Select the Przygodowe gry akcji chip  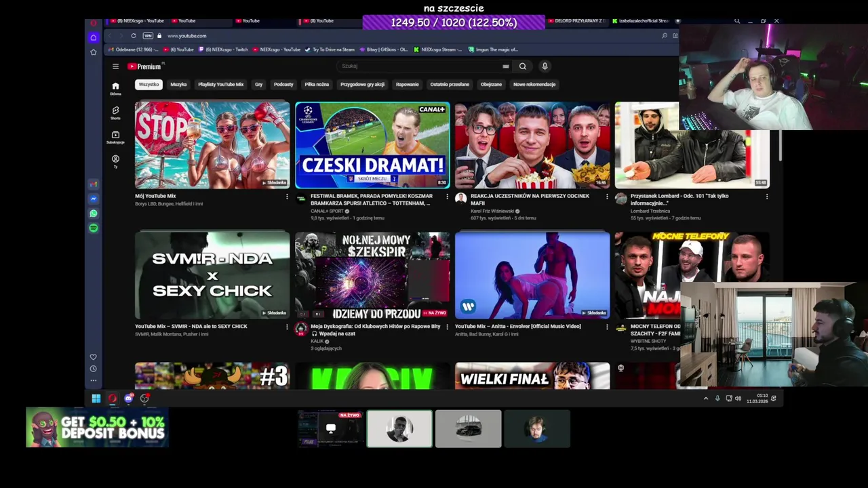[x=362, y=85]
